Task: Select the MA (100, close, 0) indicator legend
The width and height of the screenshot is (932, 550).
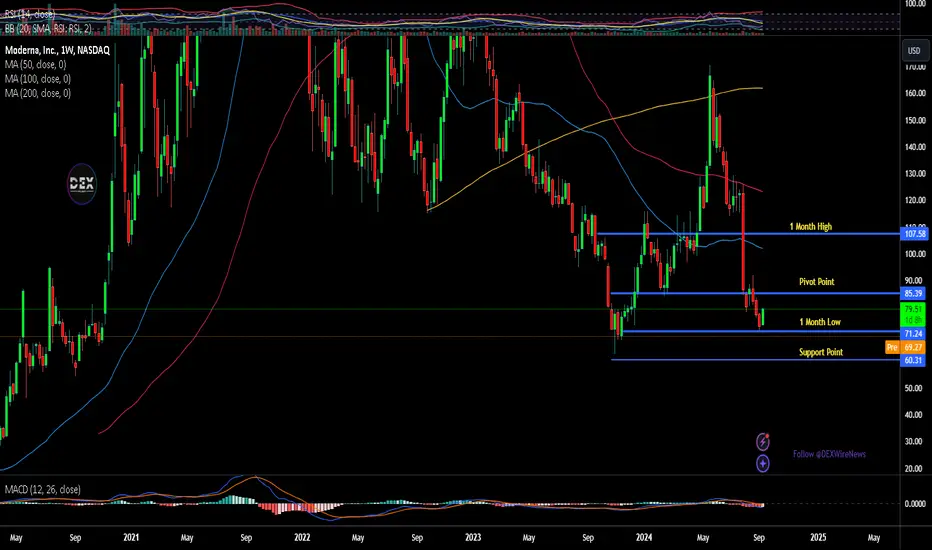Action: click(x=37, y=78)
